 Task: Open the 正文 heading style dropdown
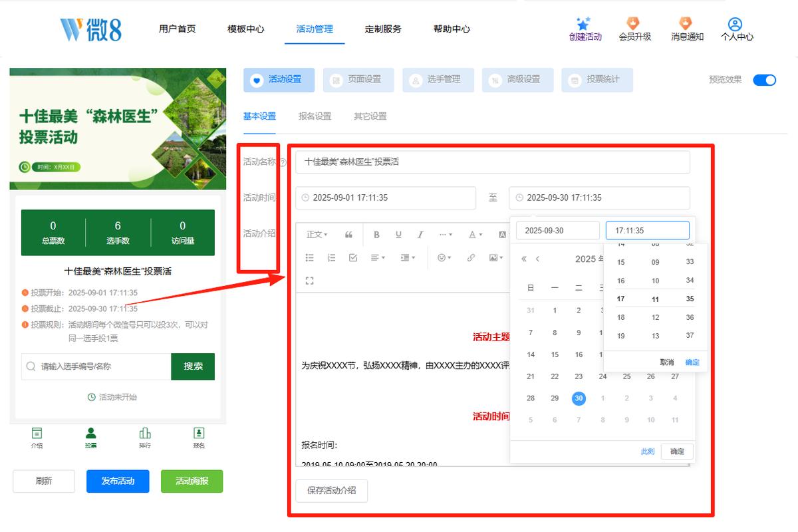point(316,235)
